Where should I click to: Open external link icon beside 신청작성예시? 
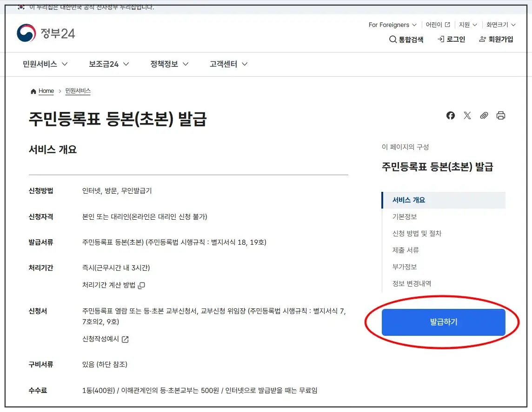pyautogui.click(x=125, y=339)
